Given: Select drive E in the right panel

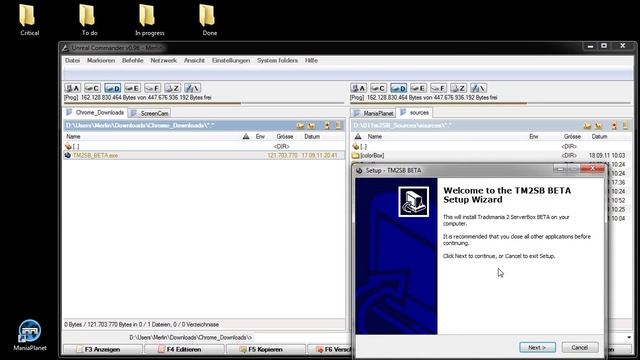Looking at the screenshot, I should pos(418,88).
